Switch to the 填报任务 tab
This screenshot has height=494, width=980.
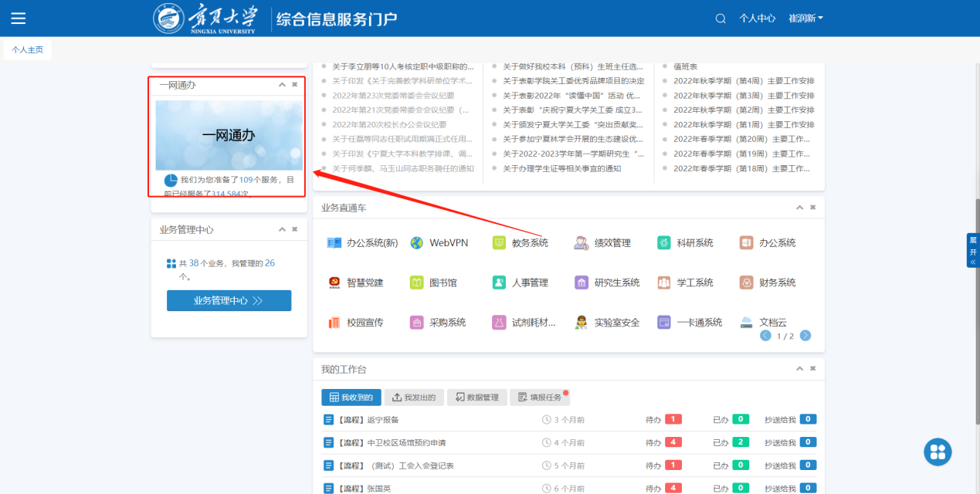click(x=539, y=398)
